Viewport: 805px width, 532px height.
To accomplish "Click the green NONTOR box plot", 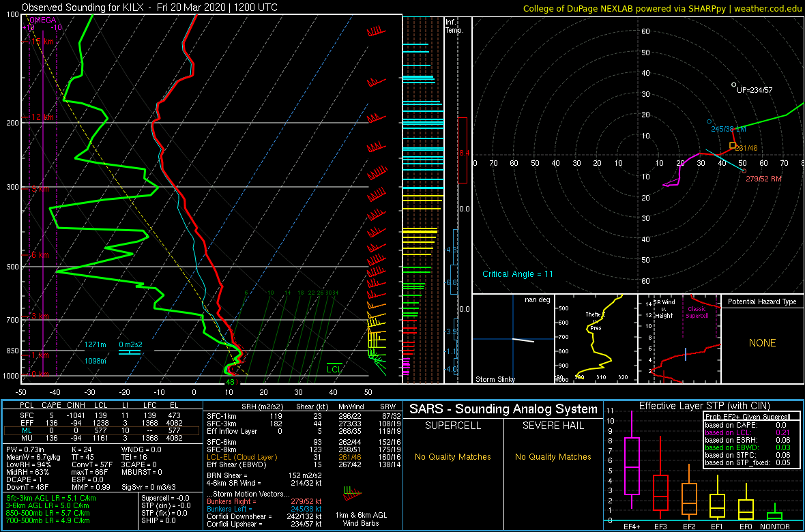I will click(x=775, y=514).
